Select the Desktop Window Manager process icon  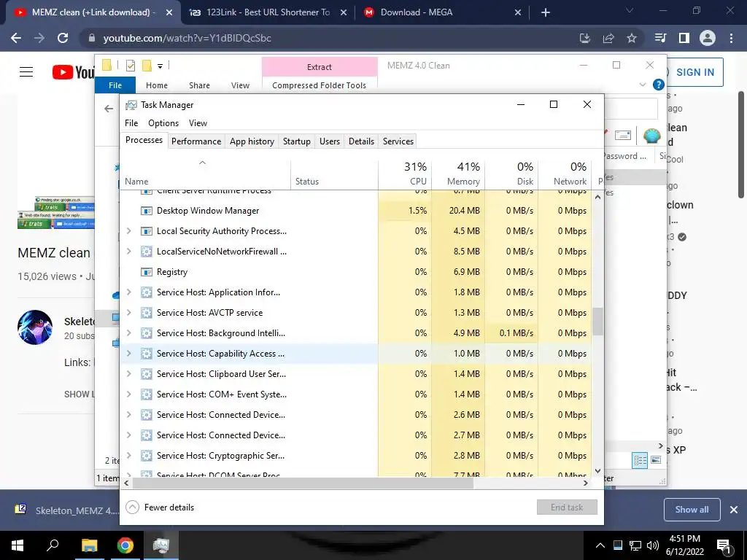(146, 211)
